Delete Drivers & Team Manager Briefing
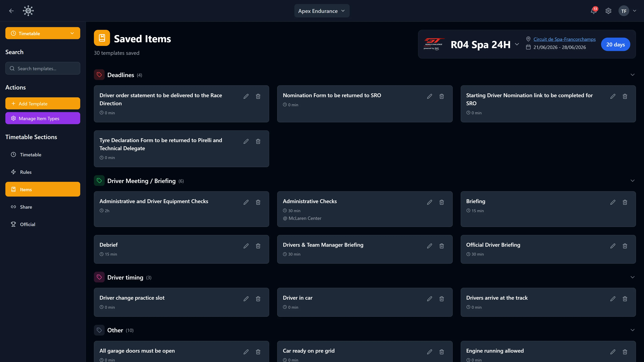The image size is (644, 362). point(442,246)
